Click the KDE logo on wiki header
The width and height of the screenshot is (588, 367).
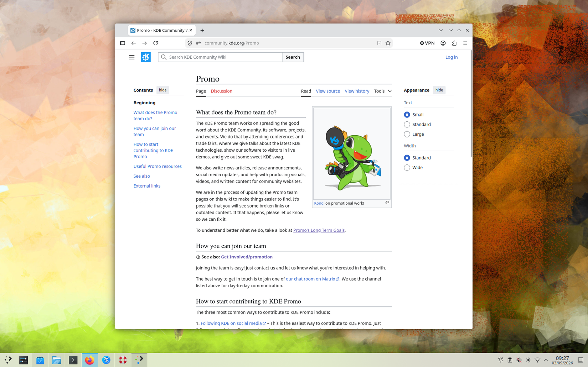[146, 57]
